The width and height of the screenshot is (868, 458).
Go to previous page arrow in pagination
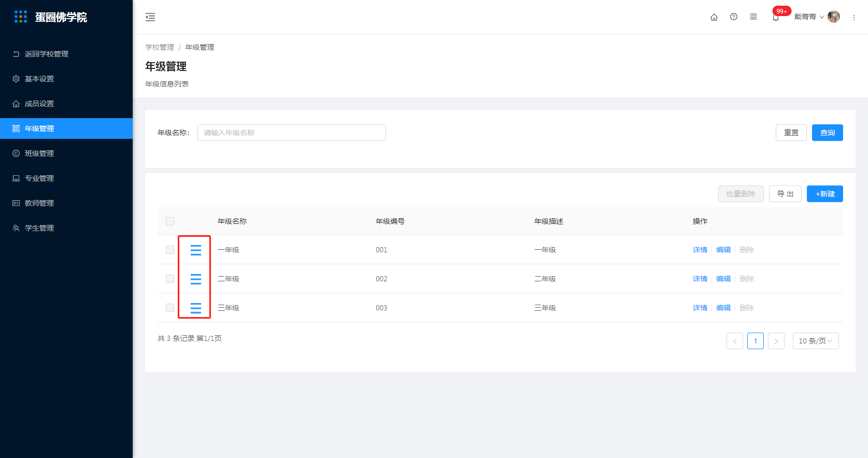point(735,341)
